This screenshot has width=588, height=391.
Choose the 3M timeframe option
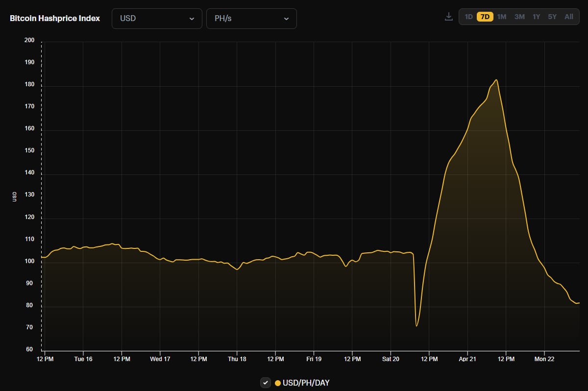click(x=519, y=16)
